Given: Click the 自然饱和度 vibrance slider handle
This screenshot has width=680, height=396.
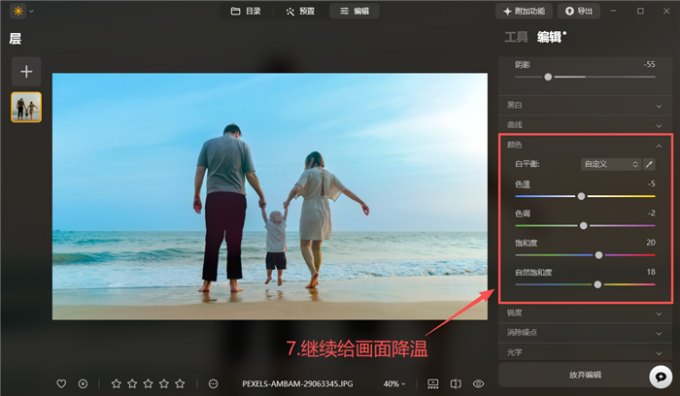Looking at the screenshot, I should 598,285.
